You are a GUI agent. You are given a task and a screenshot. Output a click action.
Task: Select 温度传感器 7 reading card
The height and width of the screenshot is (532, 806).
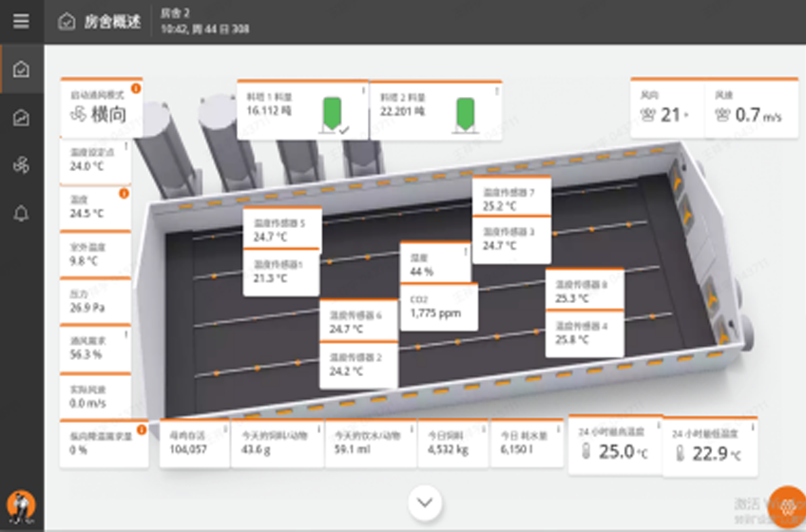tap(510, 198)
